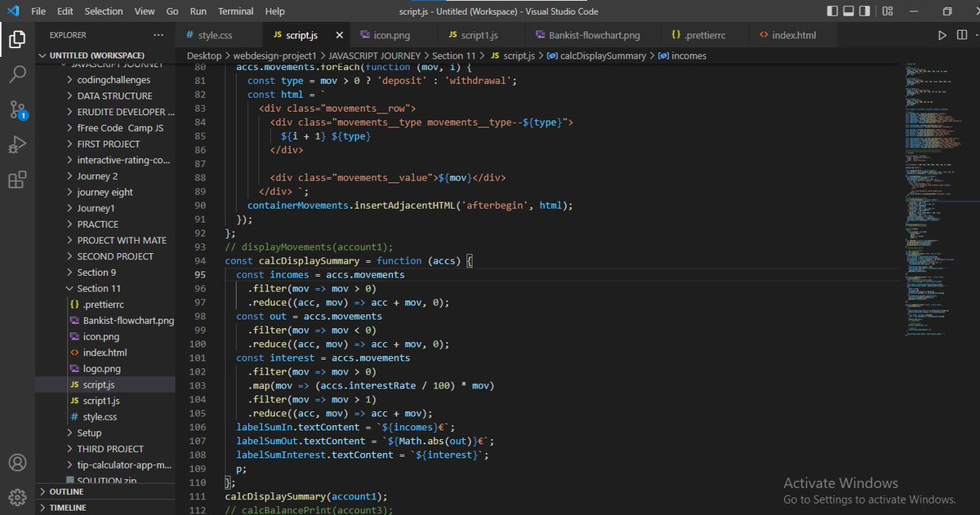Toggle Primary Side Bar layout button
The image size is (980, 515).
(x=832, y=11)
